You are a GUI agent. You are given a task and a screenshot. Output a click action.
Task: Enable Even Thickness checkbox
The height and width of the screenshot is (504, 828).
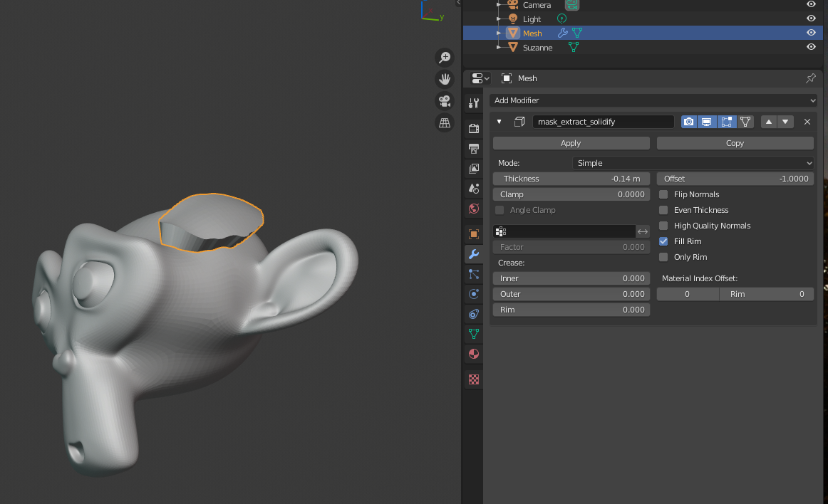pos(663,210)
